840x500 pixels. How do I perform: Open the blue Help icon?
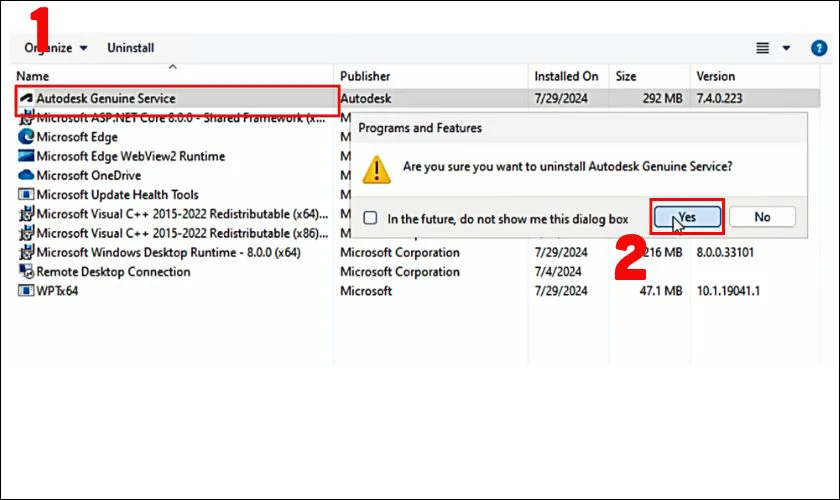(x=819, y=48)
